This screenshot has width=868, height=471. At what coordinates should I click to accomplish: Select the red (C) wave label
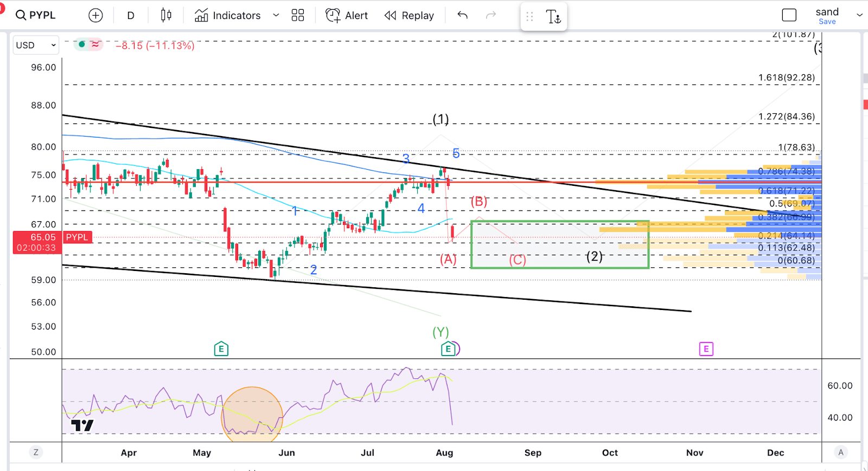(518, 260)
